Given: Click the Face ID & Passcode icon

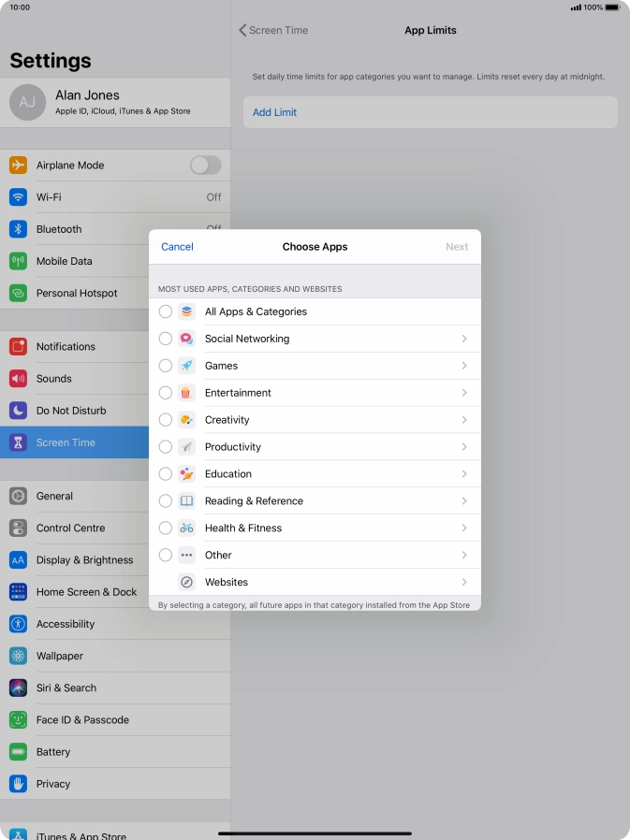Looking at the screenshot, I should click(18, 720).
